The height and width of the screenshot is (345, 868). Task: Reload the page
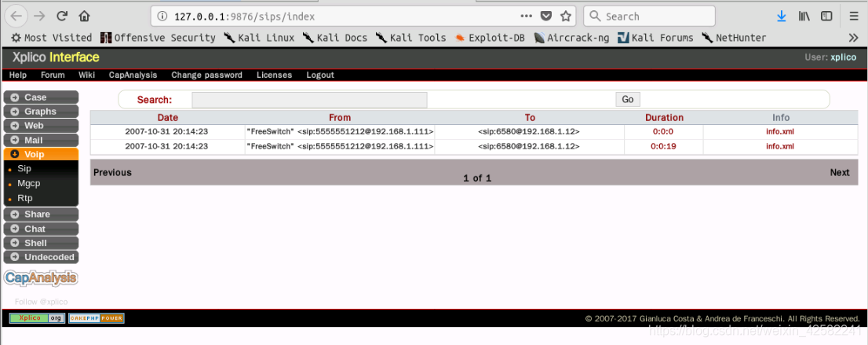coord(62,16)
